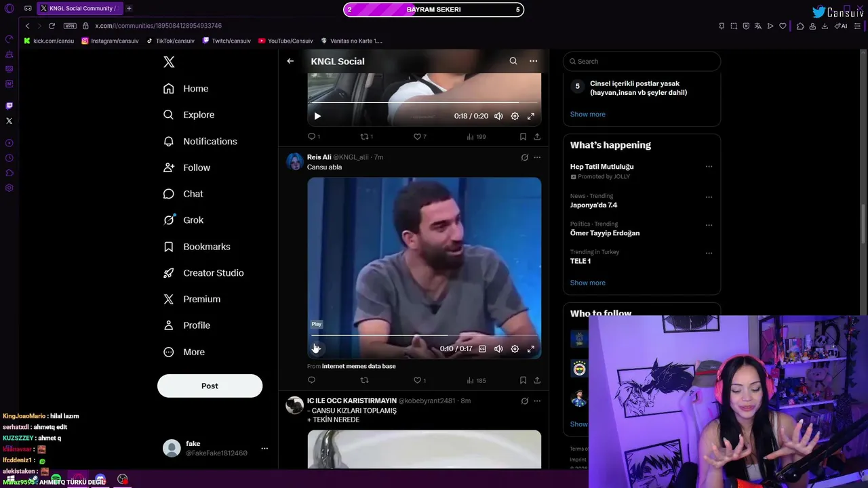
Task: Open Twitch/cansuiv bookmark
Action: tap(226, 41)
